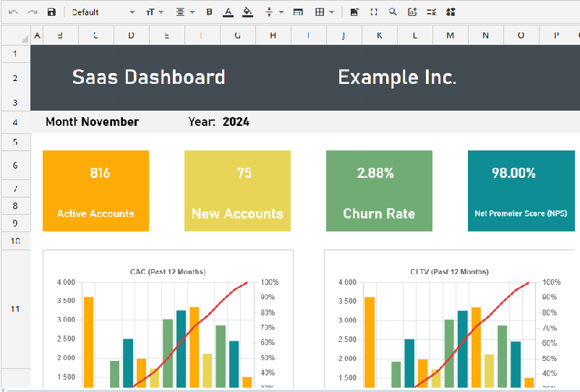This screenshot has width=580, height=392.
Task: Click the full screen toggle icon
Action: (x=374, y=12)
